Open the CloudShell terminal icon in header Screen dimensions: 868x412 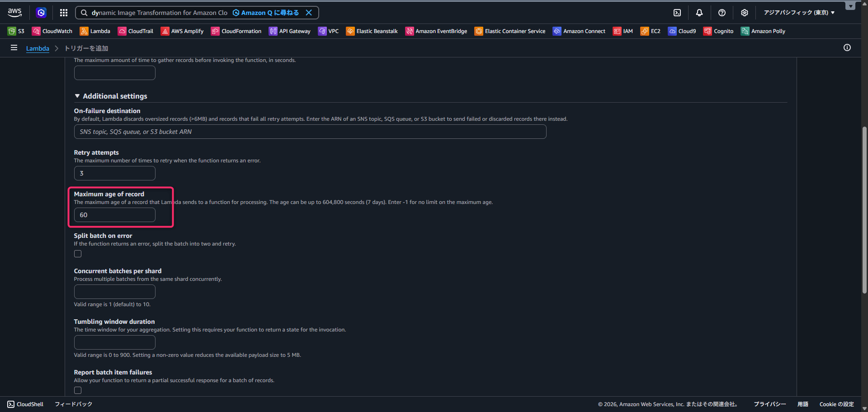[677, 13]
